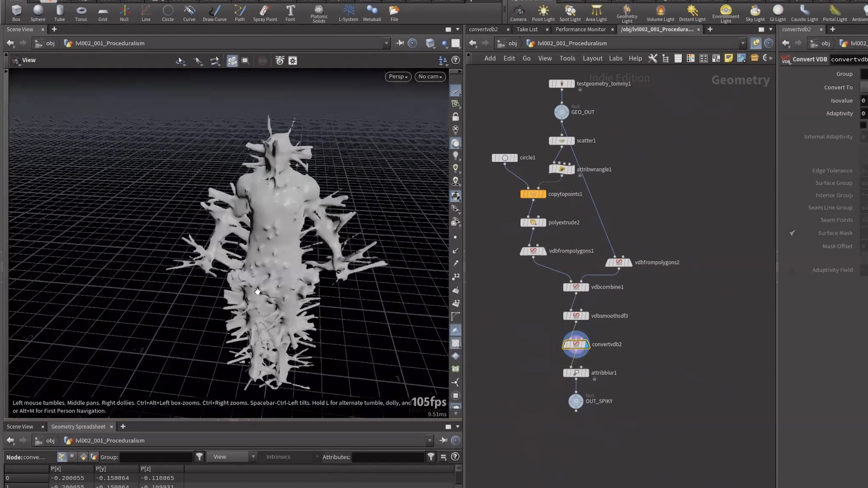Expand the View dropdown in Geometry Spreadsheet

(231, 457)
